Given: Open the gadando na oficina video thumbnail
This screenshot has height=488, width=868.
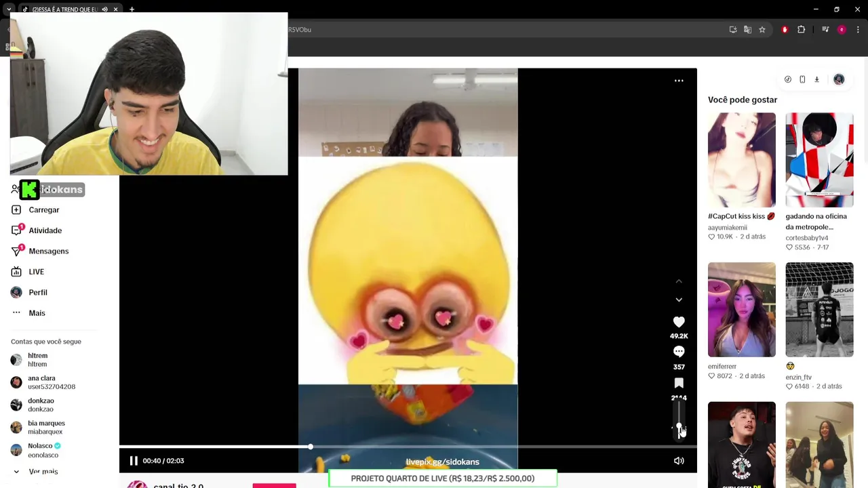Looking at the screenshot, I should (819, 160).
